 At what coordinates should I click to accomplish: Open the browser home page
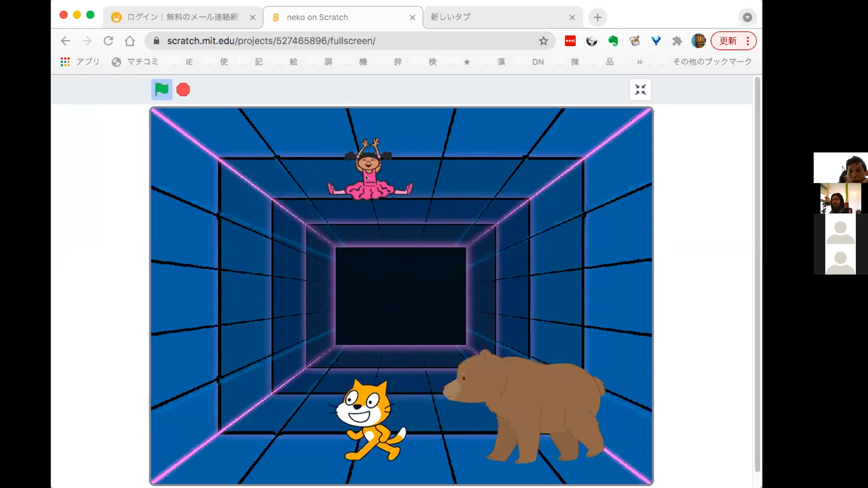(130, 41)
